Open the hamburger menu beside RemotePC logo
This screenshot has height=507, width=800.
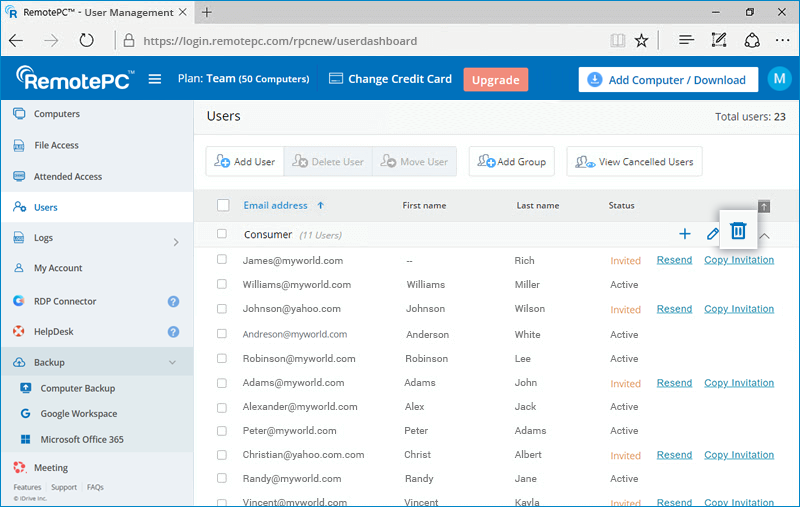coord(155,80)
